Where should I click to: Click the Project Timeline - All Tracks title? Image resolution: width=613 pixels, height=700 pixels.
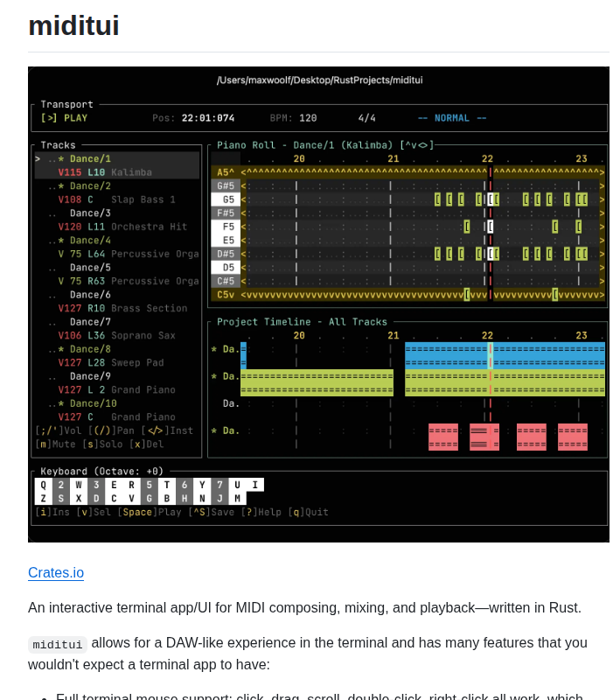pos(302,322)
